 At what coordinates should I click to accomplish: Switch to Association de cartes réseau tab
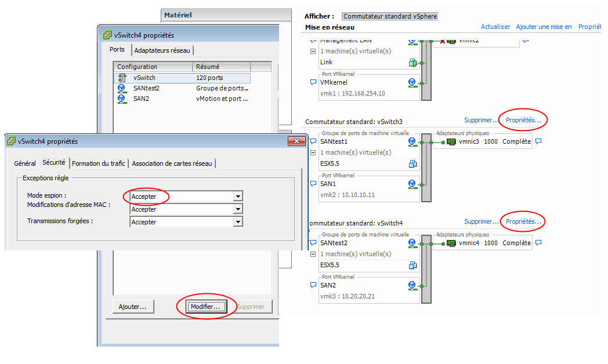(x=172, y=163)
